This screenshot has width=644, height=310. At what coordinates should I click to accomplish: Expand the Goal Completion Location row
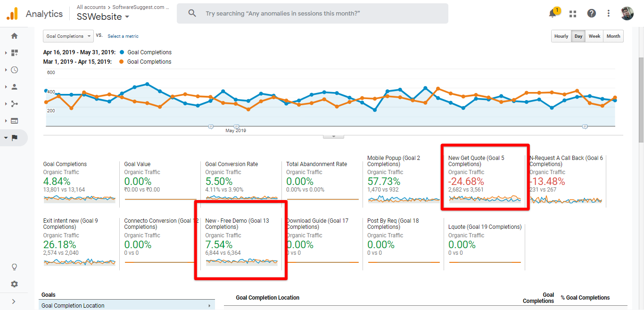[208, 305]
